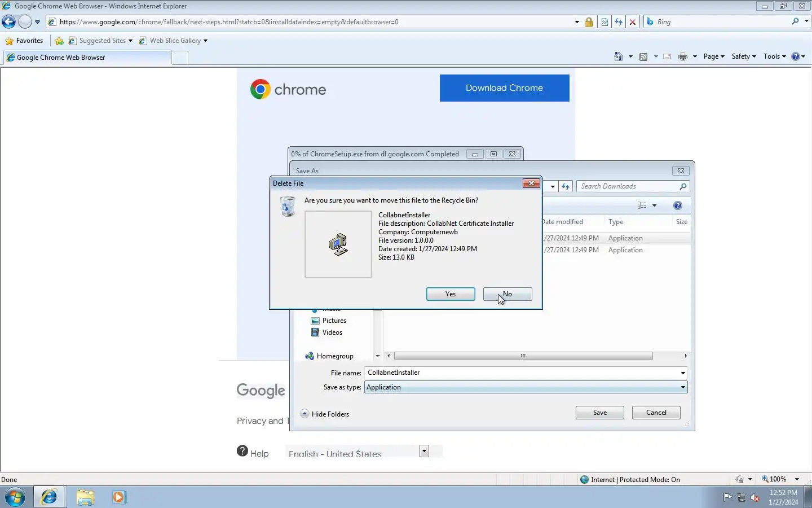Click the CollabnetInstaller thumbnail preview

pyautogui.click(x=338, y=244)
